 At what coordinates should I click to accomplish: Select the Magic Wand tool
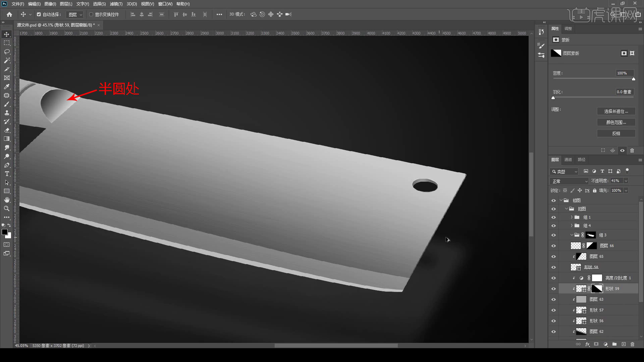[7, 60]
